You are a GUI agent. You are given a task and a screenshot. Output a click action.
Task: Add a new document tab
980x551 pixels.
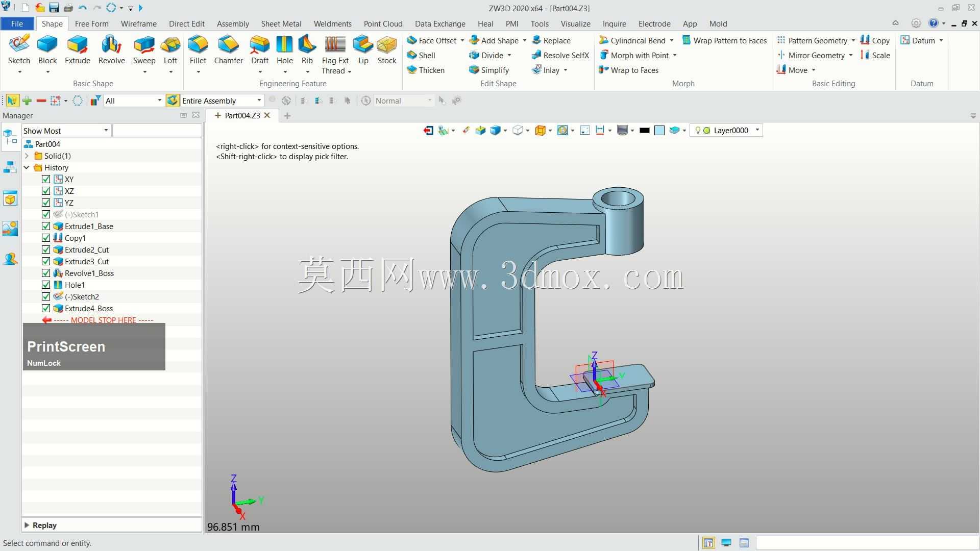287,116
